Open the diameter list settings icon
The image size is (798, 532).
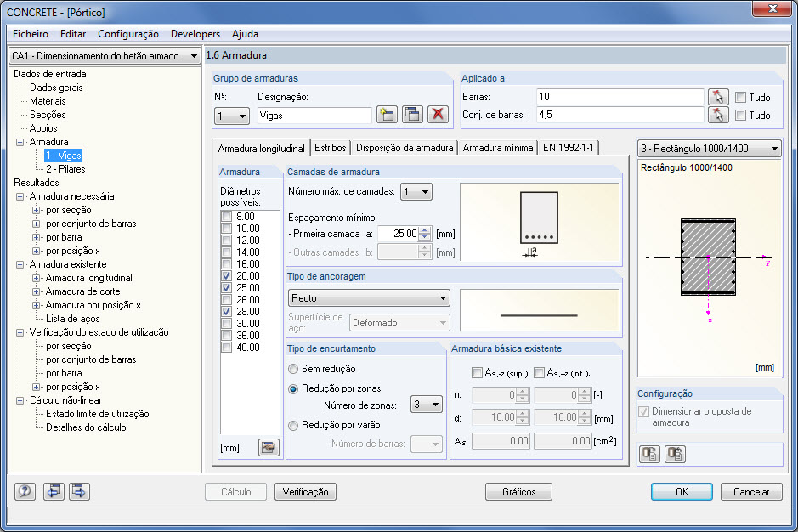(x=269, y=446)
